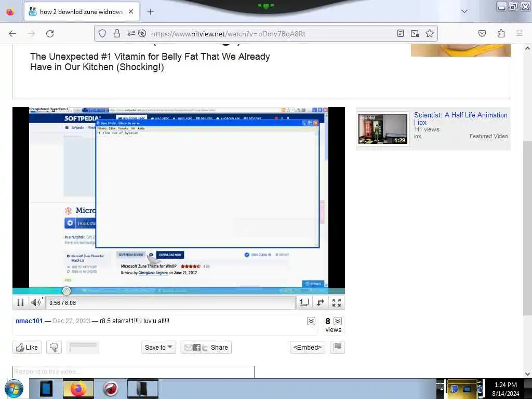
Task: Click the Scientist featured video thumbnail
Action: pyautogui.click(x=383, y=129)
